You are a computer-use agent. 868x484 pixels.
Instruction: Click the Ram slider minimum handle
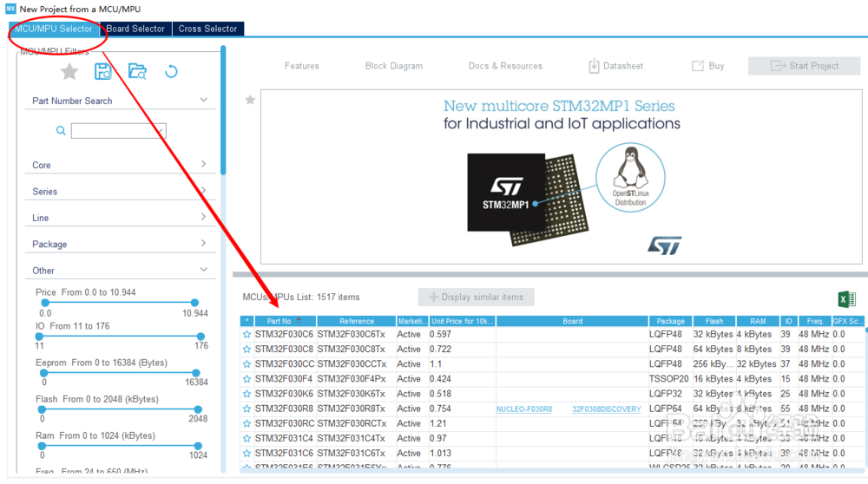click(x=42, y=446)
